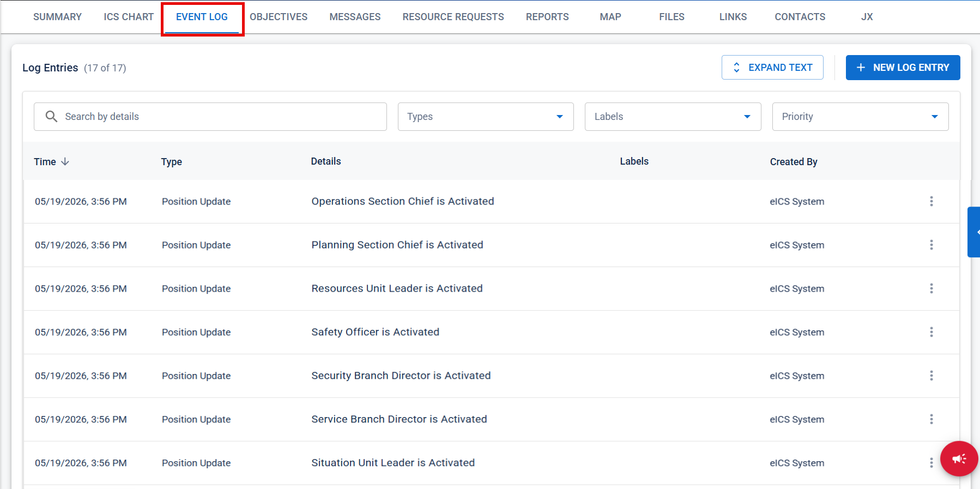Switch to the ICS Chart tab

coord(129,17)
